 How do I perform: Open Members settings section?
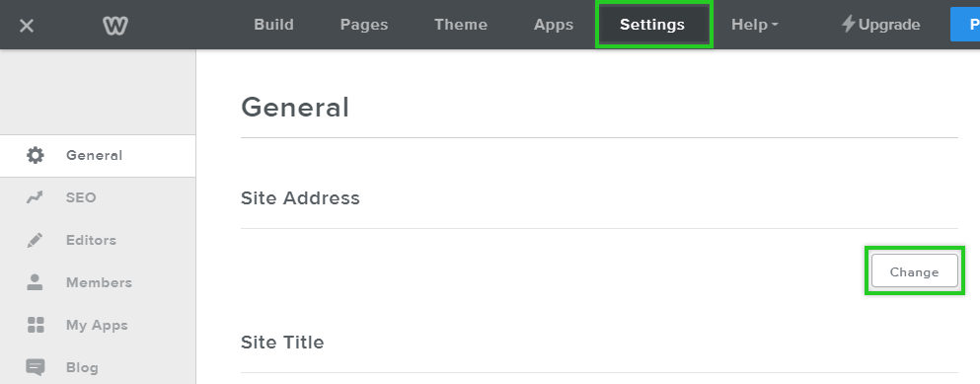coord(98,282)
